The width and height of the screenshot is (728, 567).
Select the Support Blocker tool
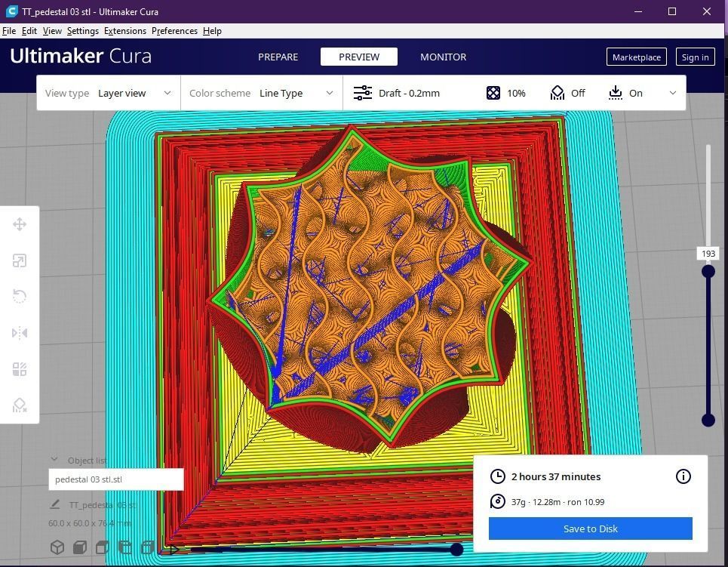[20, 405]
